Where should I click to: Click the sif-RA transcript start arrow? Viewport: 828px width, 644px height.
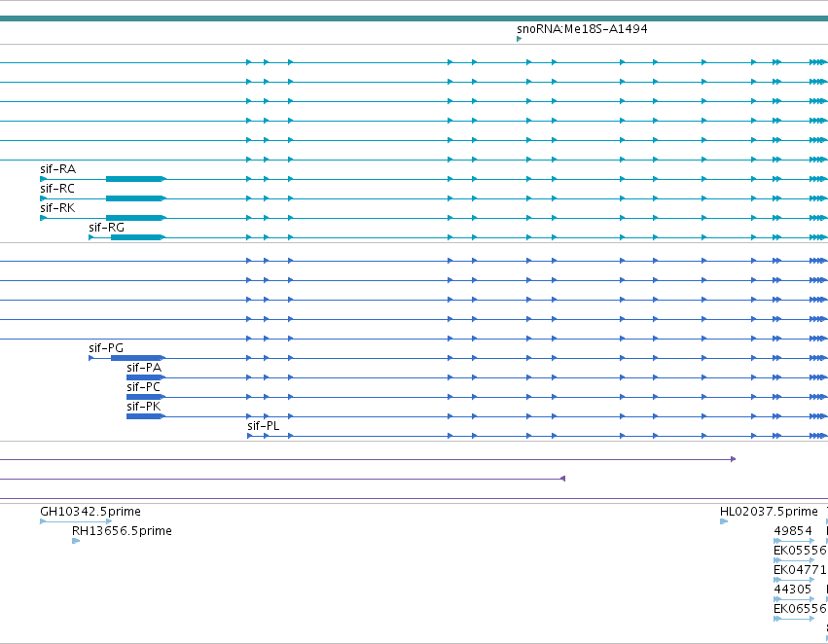[x=44, y=179]
